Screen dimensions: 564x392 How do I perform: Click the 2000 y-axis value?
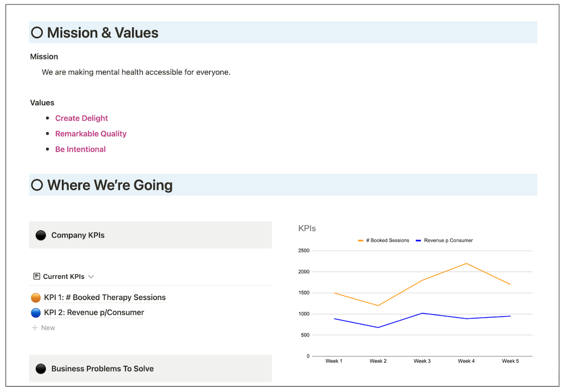tap(304, 272)
